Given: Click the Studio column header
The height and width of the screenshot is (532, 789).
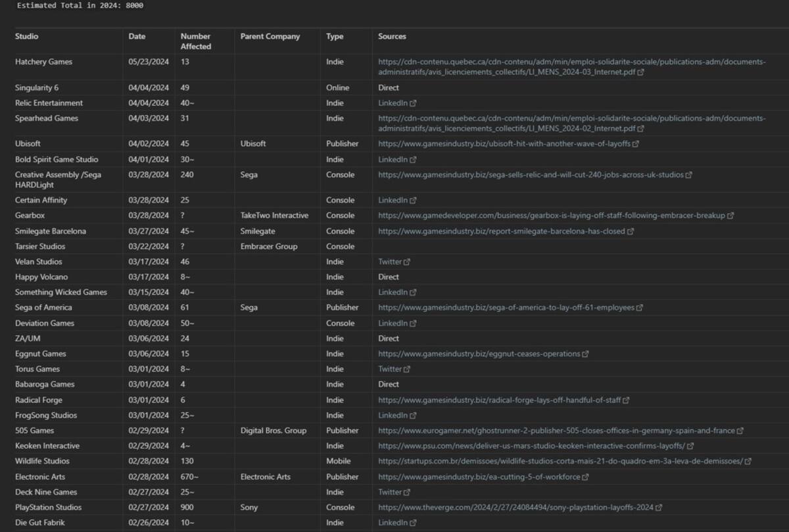Looking at the screenshot, I should click(27, 37).
